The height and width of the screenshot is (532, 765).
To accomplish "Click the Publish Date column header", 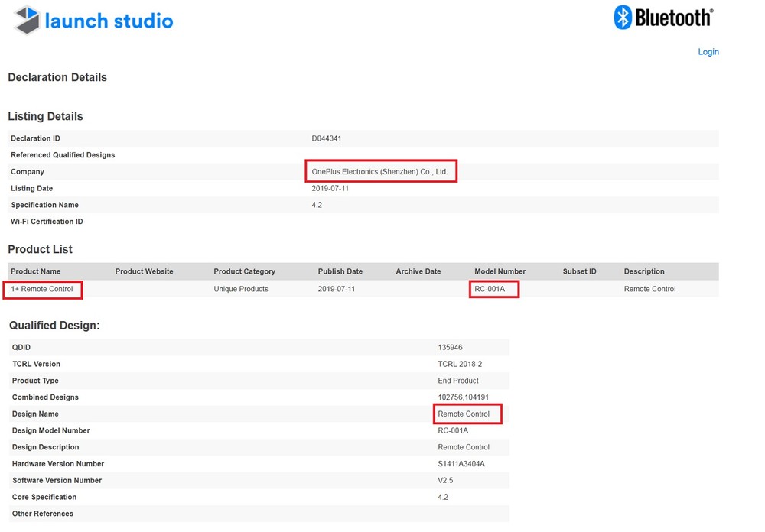I will click(x=340, y=271).
